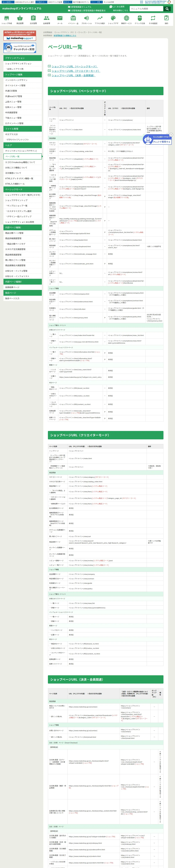The image size is (175, 868).
Task: Open 上段メニュー管理 in sidebar
Action: pos(23,101)
